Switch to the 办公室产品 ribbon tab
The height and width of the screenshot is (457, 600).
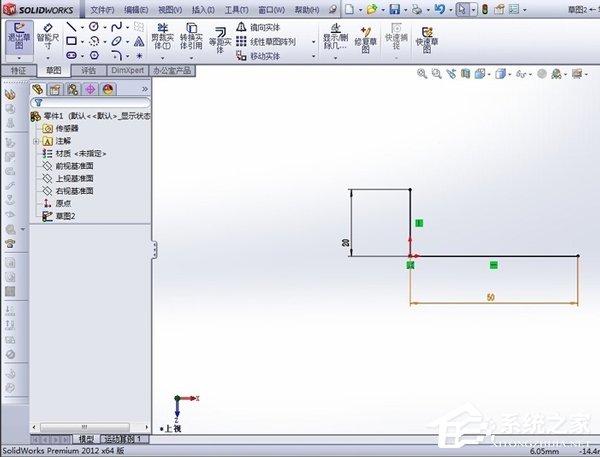172,71
